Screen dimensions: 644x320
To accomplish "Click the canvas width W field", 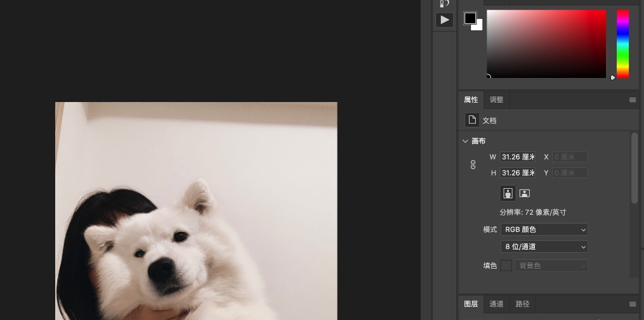I will pos(517,157).
